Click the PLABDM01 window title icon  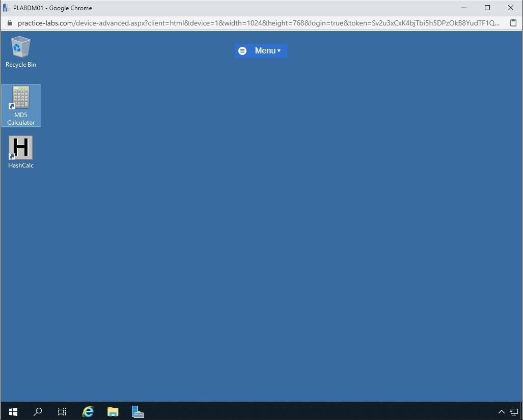(x=6, y=8)
